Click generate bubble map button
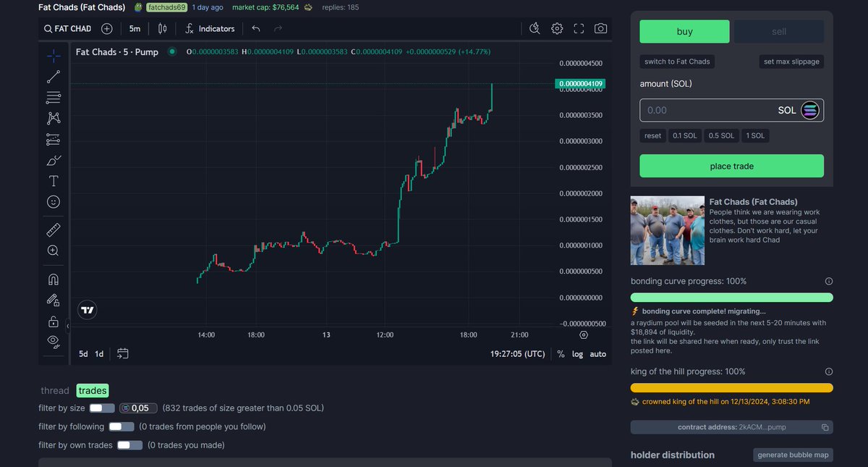The height and width of the screenshot is (467, 868). (x=793, y=455)
